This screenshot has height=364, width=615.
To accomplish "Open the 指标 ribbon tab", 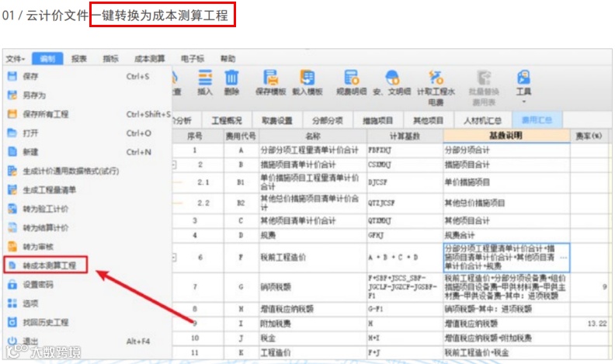I will pyautogui.click(x=110, y=59).
